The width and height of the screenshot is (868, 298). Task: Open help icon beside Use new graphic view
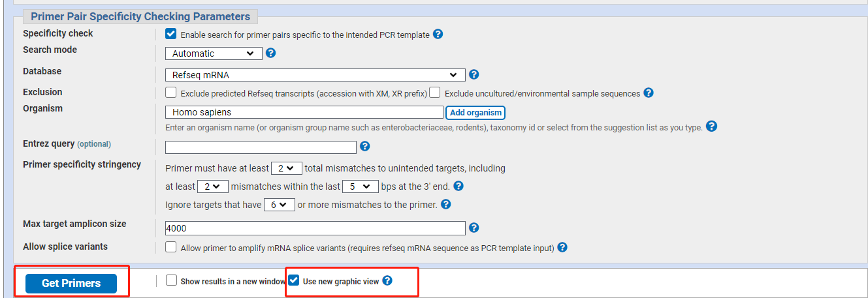pos(387,280)
